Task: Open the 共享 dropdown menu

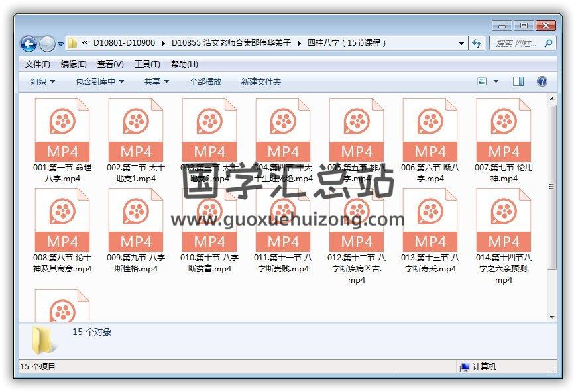Action: coord(156,82)
